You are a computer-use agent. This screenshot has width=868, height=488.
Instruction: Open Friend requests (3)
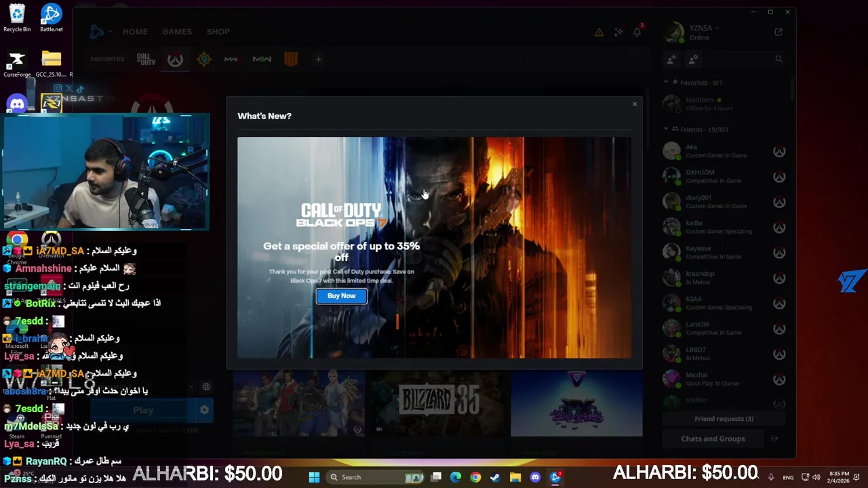pos(724,419)
